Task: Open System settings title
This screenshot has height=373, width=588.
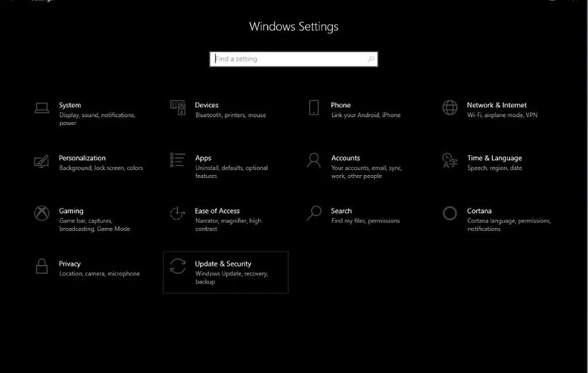Action: pyautogui.click(x=70, y=105)
